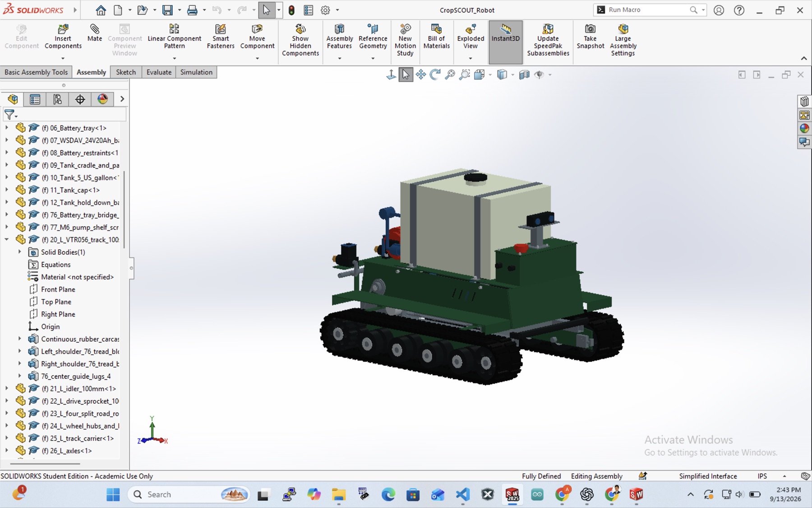The height and width of the screenshot is (508, 812).
Task: Select Right Plane in tree
Action: click(x=58, y=314)
